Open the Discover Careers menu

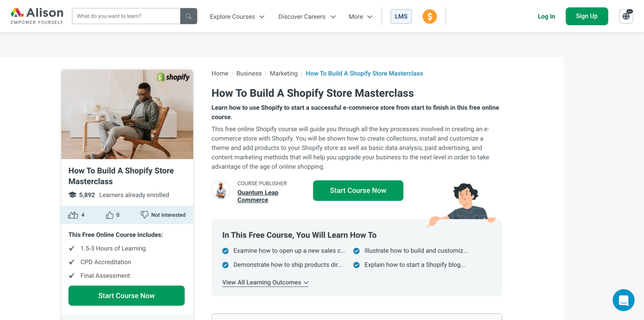[306, 17]
